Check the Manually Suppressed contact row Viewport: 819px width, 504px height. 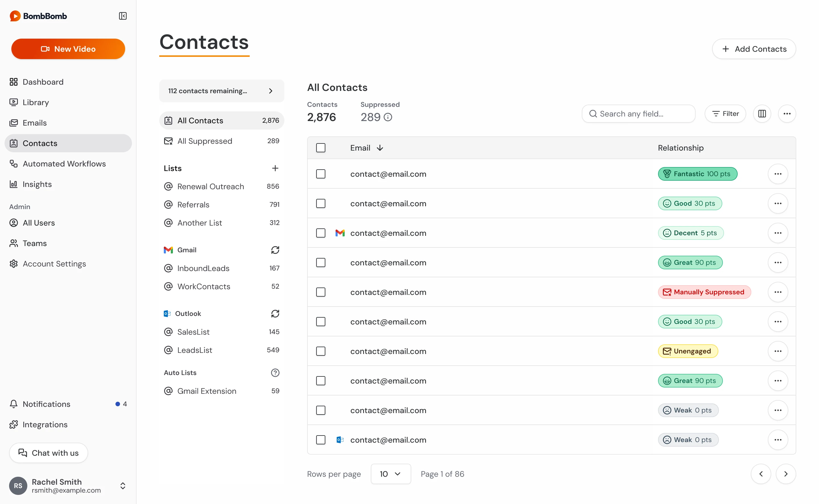320,292
